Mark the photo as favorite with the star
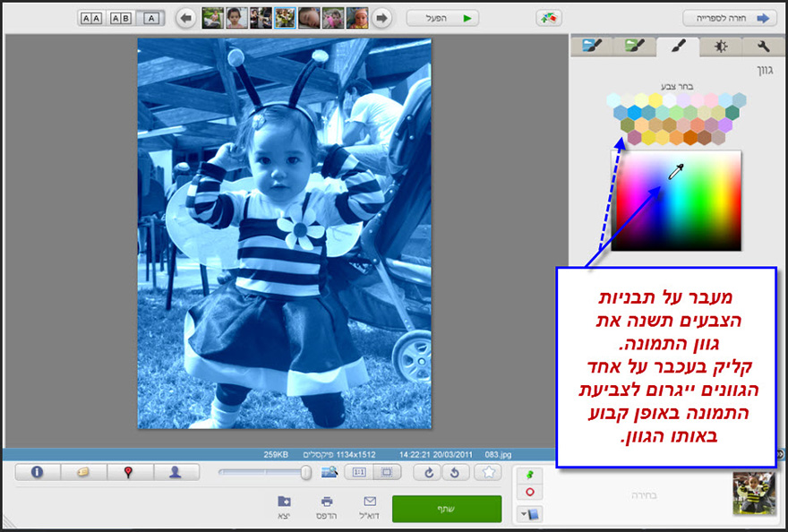Viewport: 788px width, 532px height. click(x=489, y=472)
